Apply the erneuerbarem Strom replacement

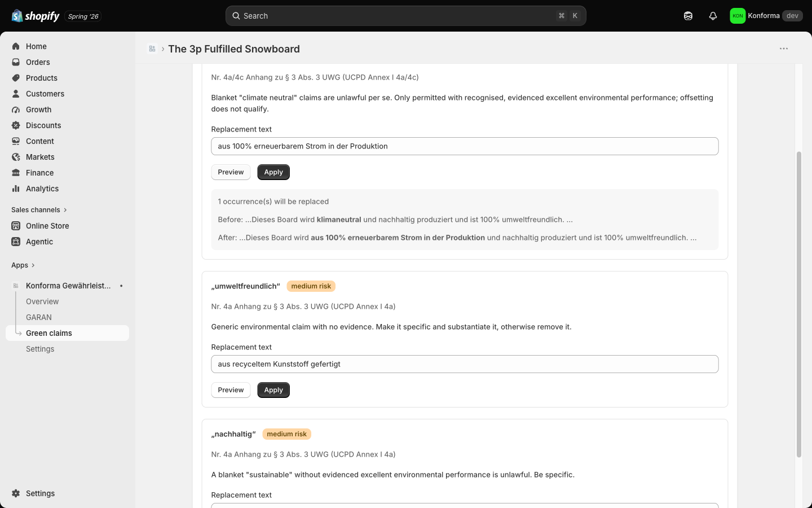pos(273,172)
